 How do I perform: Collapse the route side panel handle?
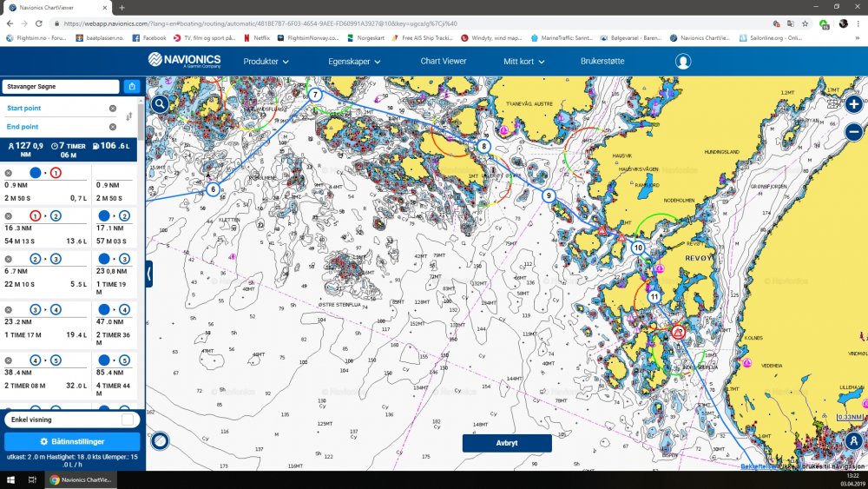(149, 274)
